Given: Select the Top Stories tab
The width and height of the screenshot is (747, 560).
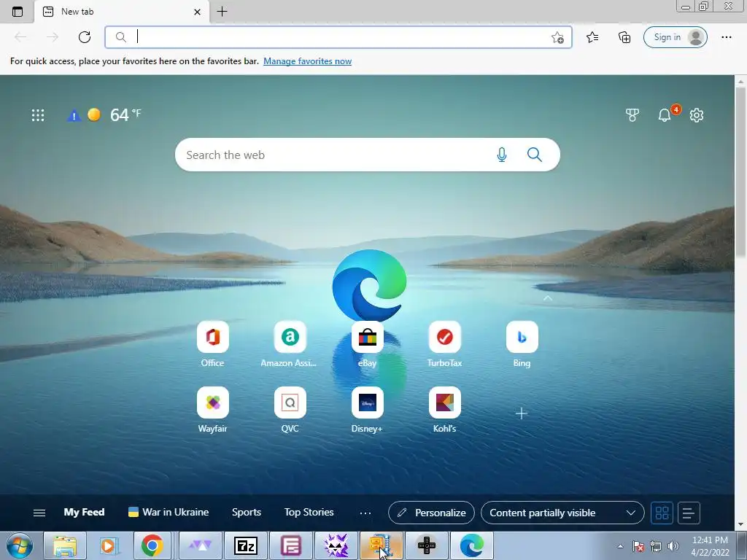Looking at the screenshot, I should click(309, 513).
